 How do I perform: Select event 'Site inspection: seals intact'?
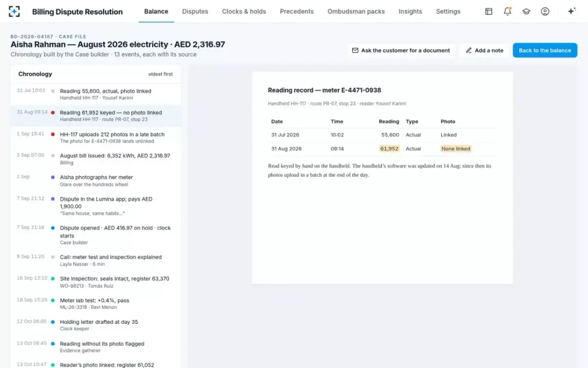click(x=96, y=282)
